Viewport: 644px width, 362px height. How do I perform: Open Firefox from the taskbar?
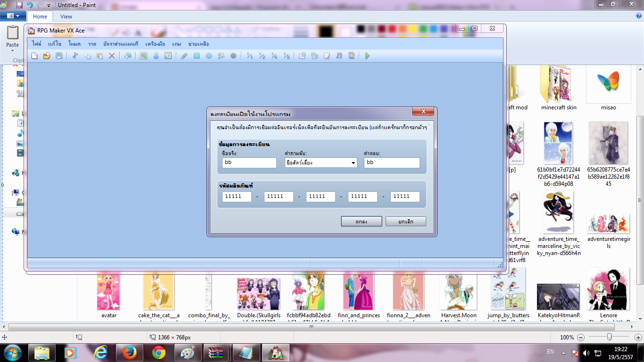(129, 352)
